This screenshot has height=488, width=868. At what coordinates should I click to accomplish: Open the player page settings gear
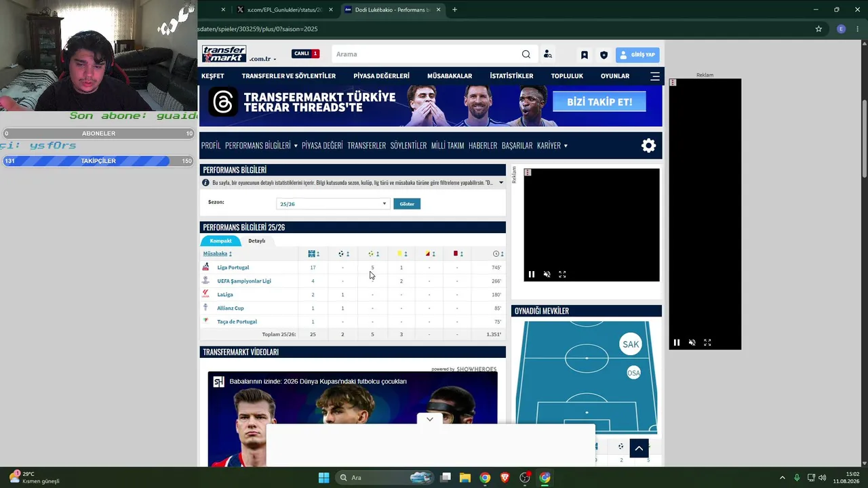(649, 146)
